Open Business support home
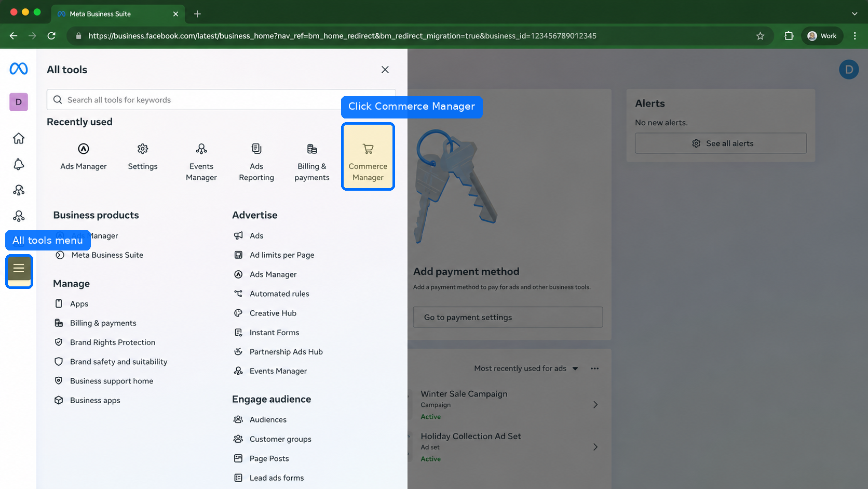This screenshot has width=868, height=489. pos(104,381)
